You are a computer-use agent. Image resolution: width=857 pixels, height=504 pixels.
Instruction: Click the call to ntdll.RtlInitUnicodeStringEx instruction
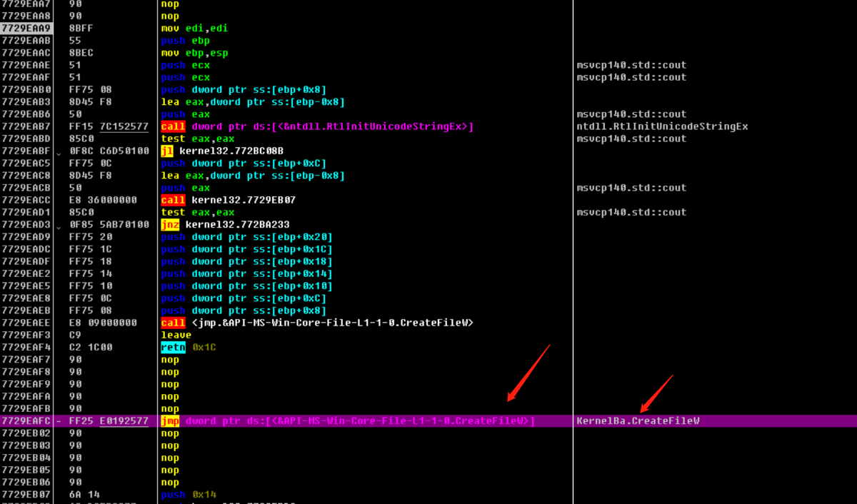(x=317, y=126)
